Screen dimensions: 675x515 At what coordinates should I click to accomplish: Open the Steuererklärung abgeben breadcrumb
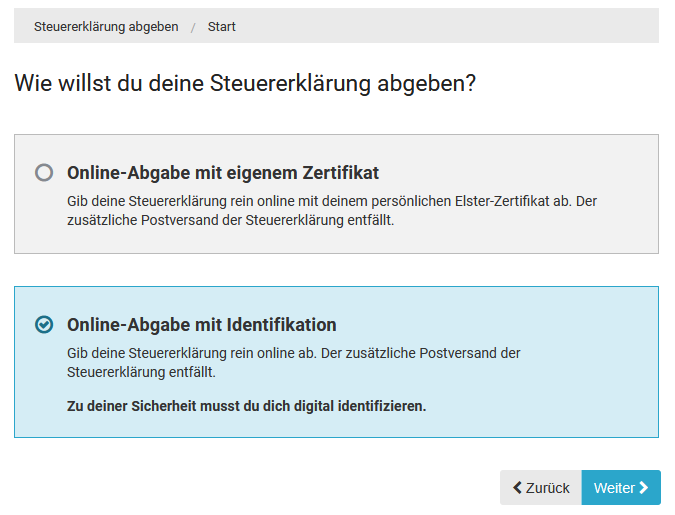[x=106, y=27]
